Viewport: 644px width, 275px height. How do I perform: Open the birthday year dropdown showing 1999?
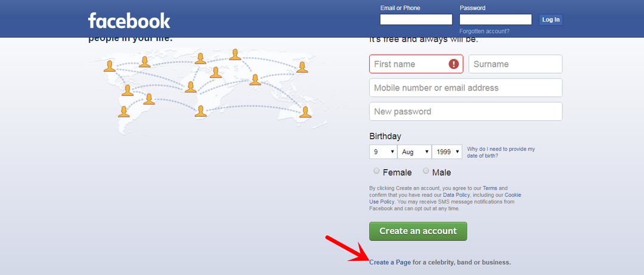click(x=447, y=152)
